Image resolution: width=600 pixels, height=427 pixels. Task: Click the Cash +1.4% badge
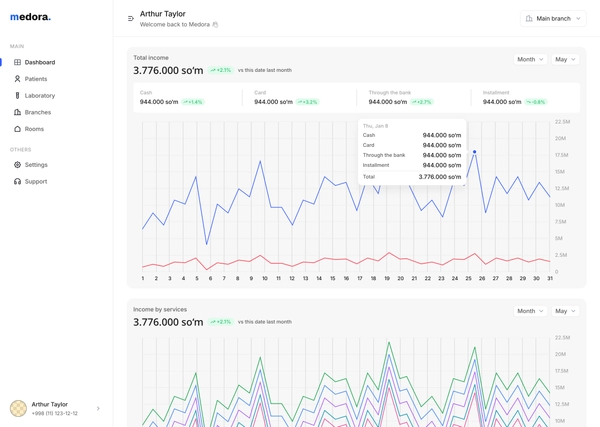(x=193, y=102)
